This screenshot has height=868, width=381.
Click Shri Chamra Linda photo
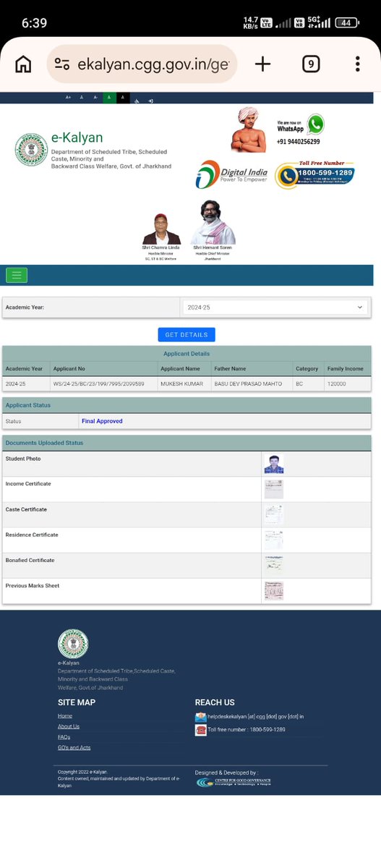[161, 229]
